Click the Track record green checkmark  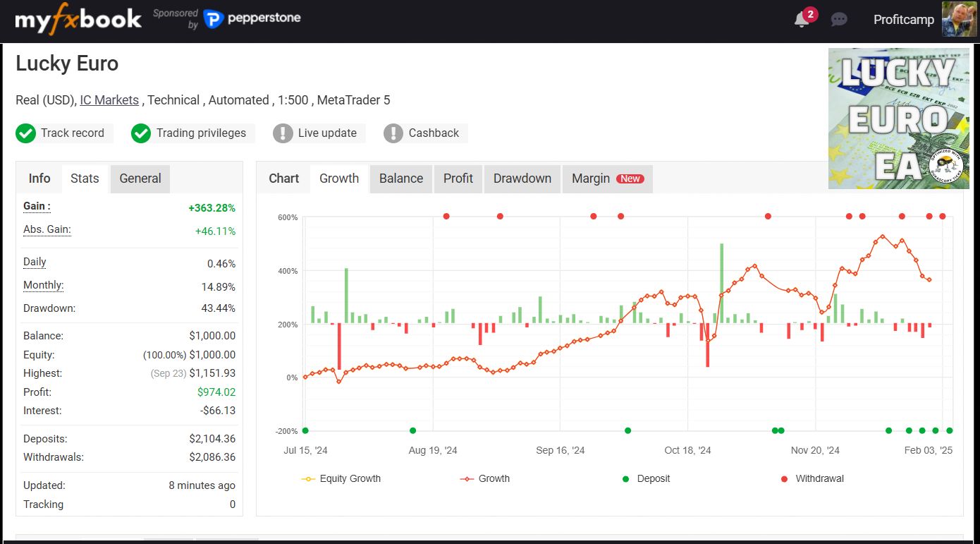[26, 133]
